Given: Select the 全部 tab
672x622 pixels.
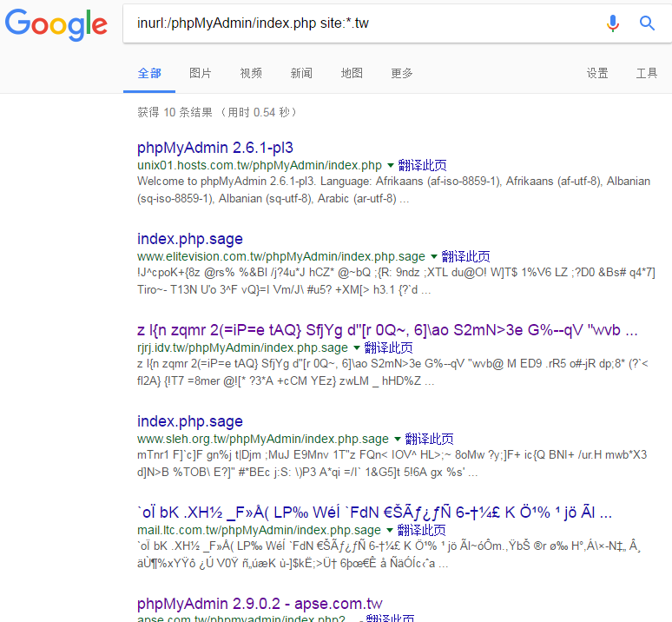Looking at the screenshot, I should point(149,73).
